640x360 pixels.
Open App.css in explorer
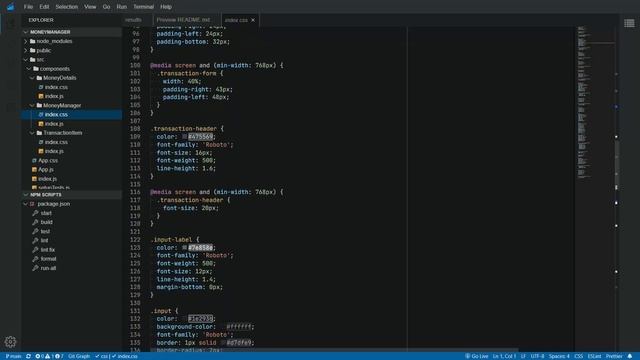click(48, 160)
